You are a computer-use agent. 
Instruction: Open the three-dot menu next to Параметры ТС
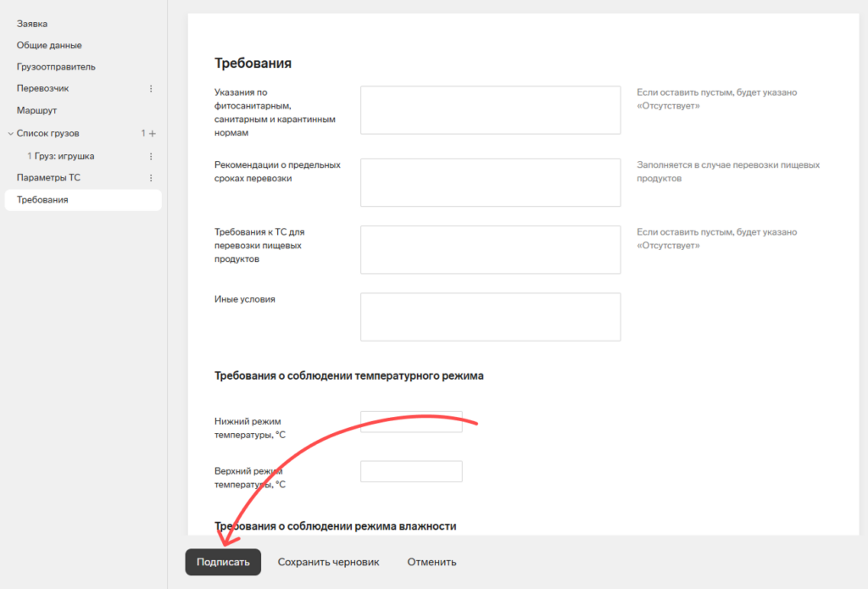[151, 178]
